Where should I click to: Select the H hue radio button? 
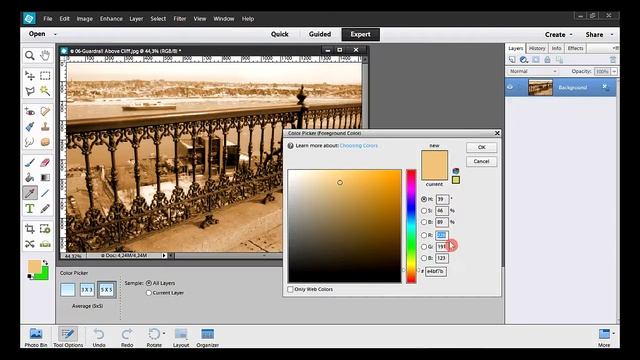point(424,199)
